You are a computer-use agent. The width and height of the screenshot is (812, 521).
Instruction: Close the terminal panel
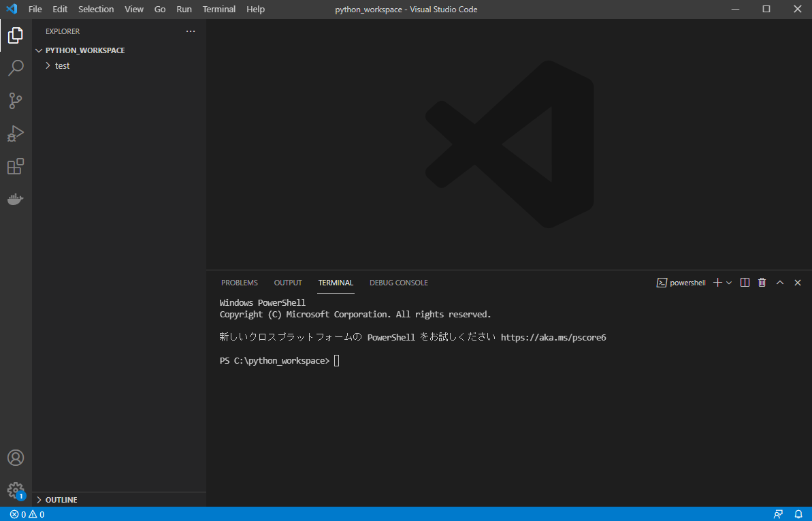click(798, 283)
